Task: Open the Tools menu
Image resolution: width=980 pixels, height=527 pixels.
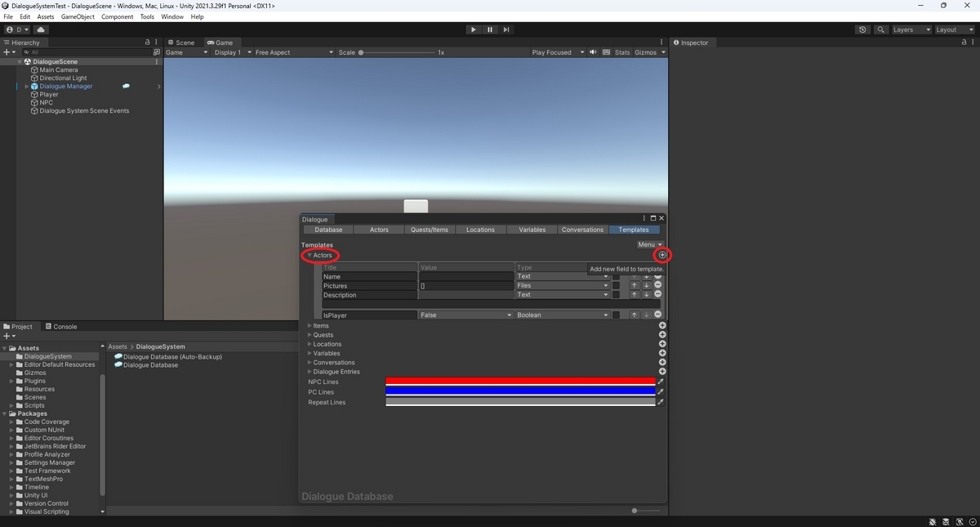Action: tap(147, 16)
